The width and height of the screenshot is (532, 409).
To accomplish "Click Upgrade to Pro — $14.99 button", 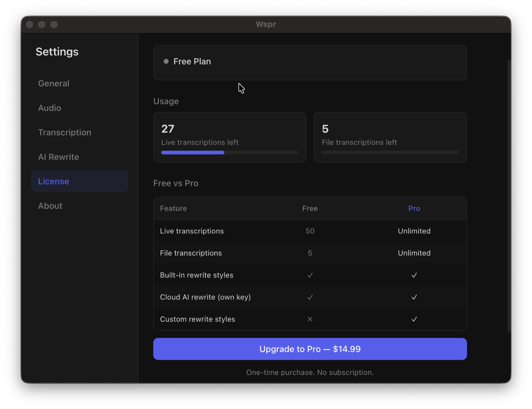I will [310, 349].
